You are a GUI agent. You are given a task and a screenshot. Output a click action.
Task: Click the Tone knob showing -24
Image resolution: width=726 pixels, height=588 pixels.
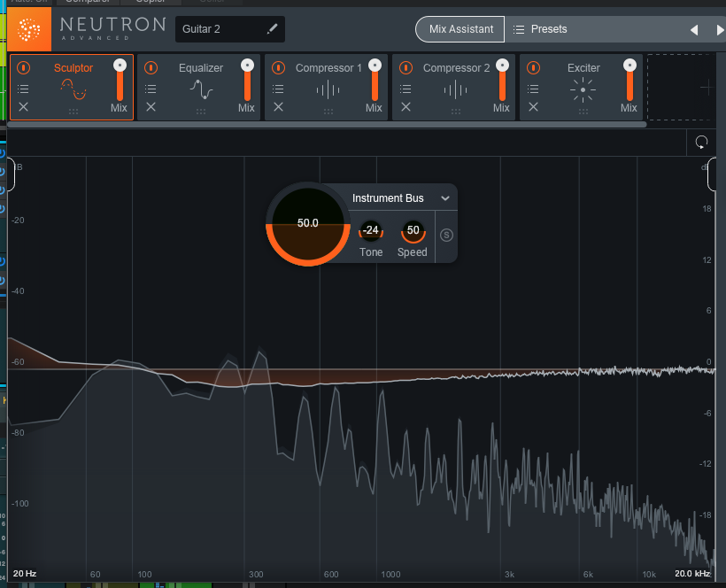371,230
